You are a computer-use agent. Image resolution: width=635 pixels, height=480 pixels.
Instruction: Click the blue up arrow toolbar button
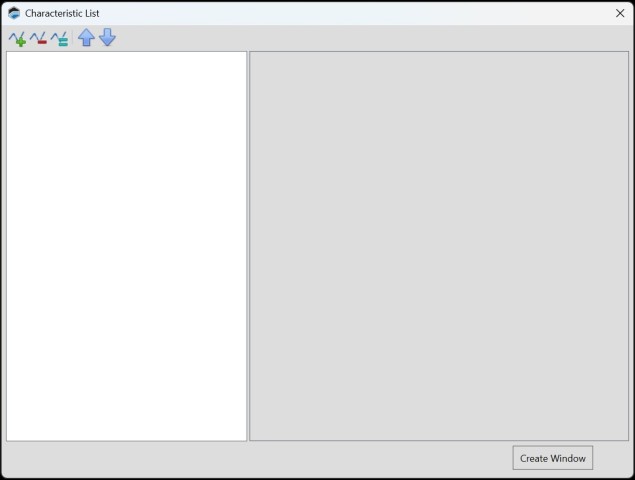[86, 38]
